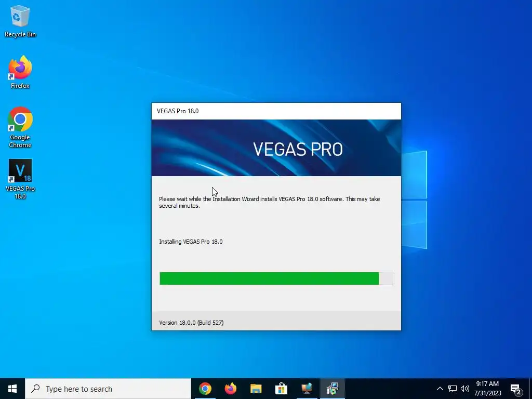Select the VEGAS Pro 18.0 desktop shortcut
The image size is (532, 399).
coord(20,179)
